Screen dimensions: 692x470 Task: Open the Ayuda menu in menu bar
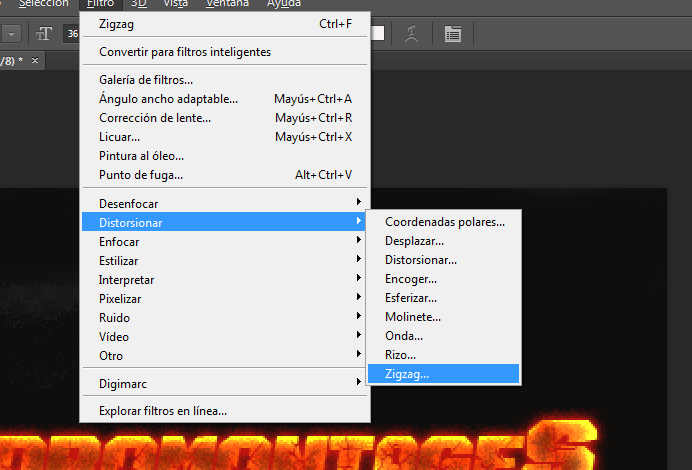[x=284, y=4]
